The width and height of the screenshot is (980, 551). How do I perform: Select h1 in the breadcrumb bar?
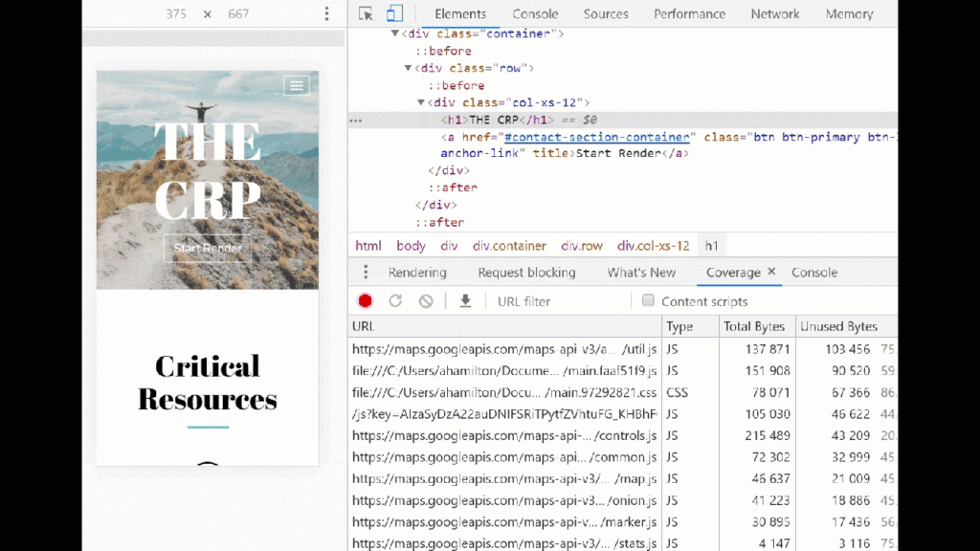[711, 246]
